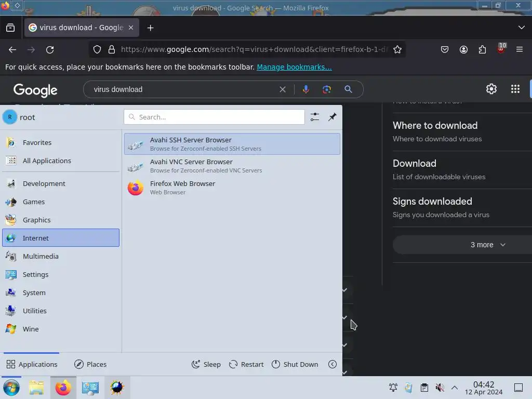Focus the launcher Search field
The width and height of the screenshot is (532, 399).
tap(214, 117)
